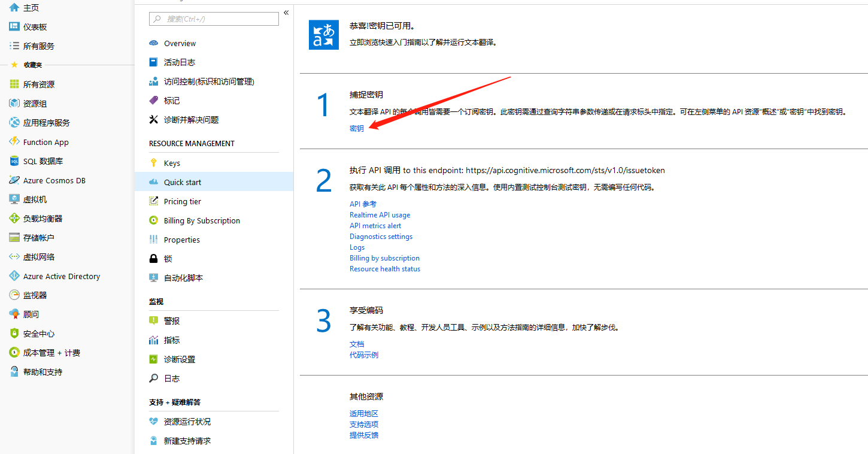Open the 提供反馈 feedback link
Screen dimensions: 868x454
364,435
